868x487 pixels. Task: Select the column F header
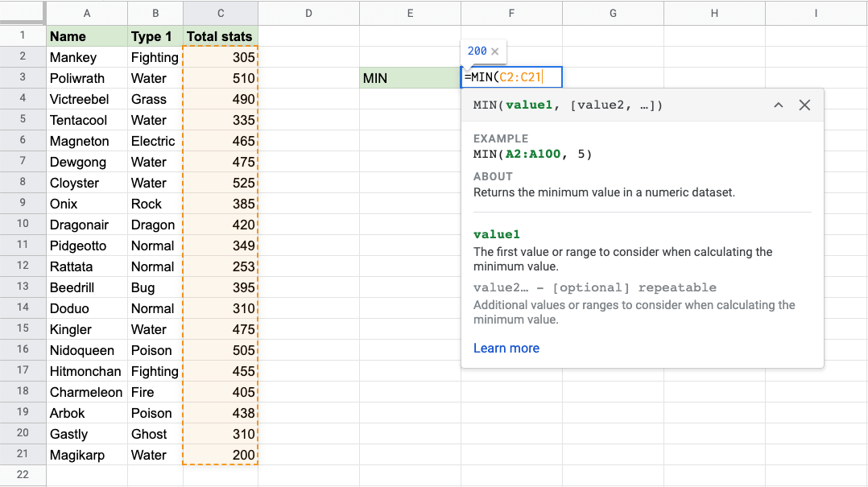pyautogui.click(x=511, y=12)
